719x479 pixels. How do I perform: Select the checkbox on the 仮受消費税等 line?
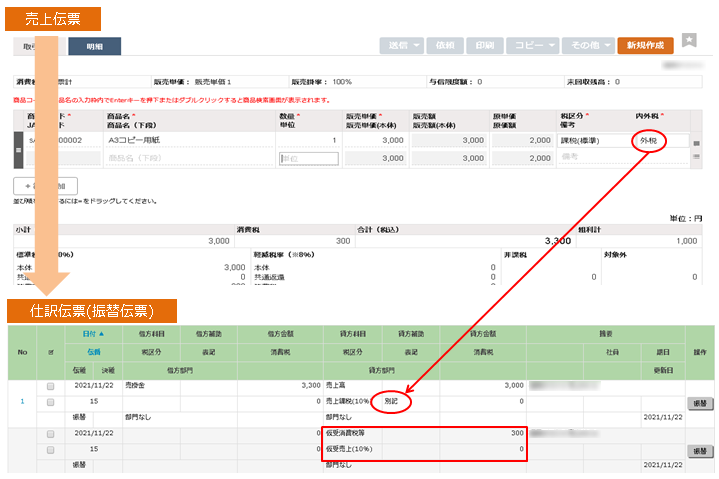[x=51, y=435]
